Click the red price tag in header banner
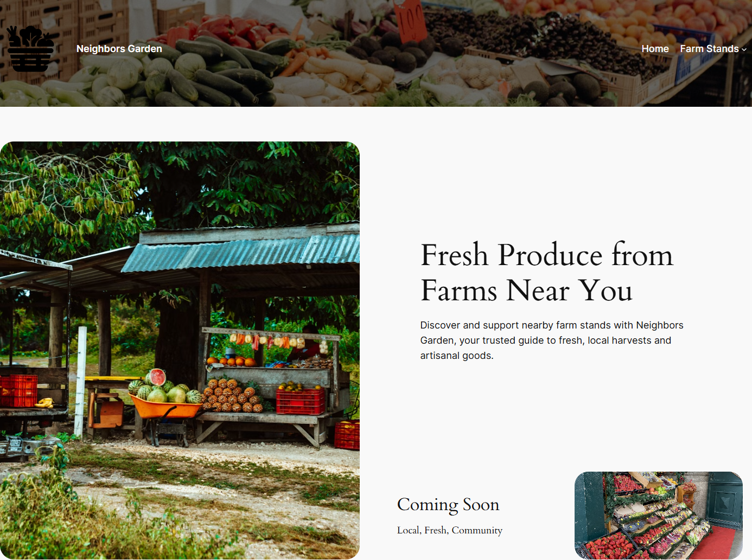Viewport: 752px width, 560px height. pyautogui.click(x=410, y=21)
